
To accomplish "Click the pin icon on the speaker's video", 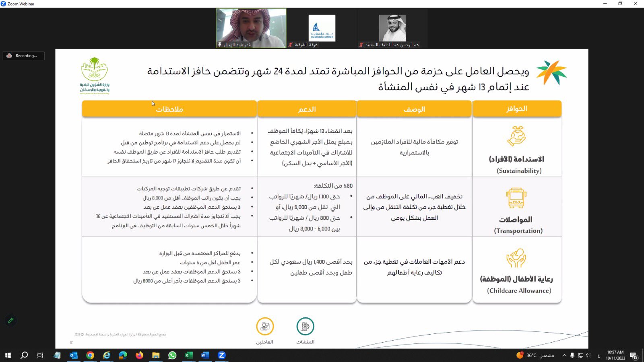I will [x=220, y=45].
